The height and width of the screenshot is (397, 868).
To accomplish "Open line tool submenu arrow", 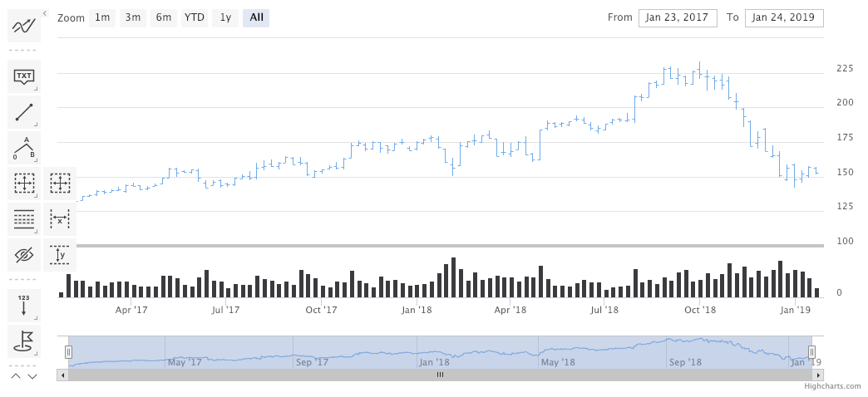I will point(36,125).
